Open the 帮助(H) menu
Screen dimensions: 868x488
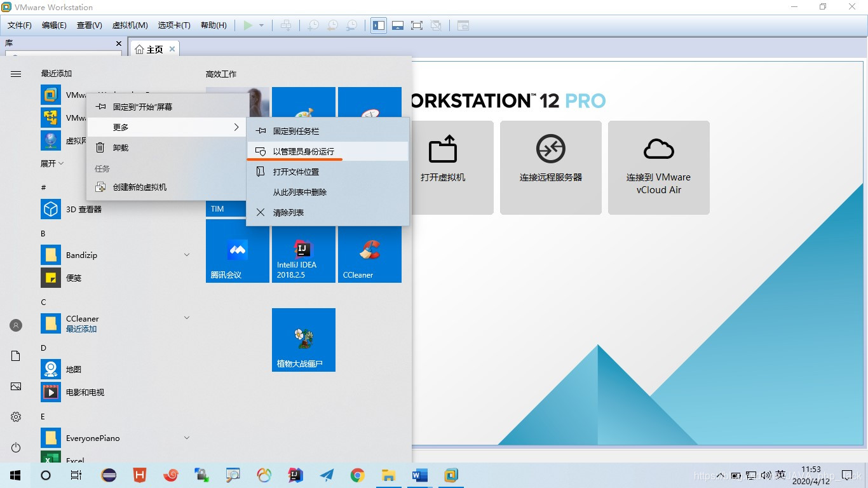point(214,25)
